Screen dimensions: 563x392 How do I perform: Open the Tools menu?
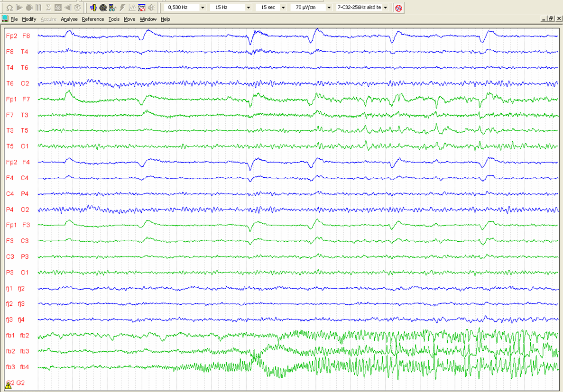tap(114, 19)
